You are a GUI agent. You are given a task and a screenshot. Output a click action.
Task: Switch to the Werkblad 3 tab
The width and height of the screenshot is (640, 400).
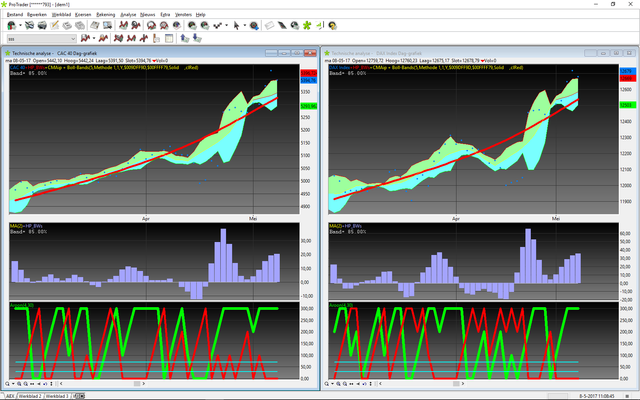coord(57,396)
